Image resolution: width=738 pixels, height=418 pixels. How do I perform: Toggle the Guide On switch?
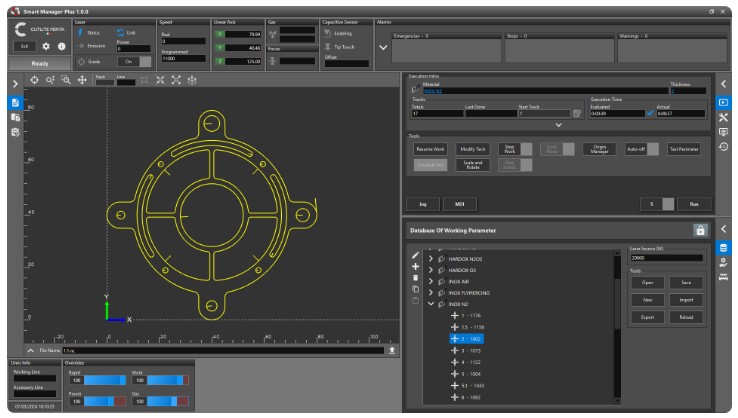135,62
